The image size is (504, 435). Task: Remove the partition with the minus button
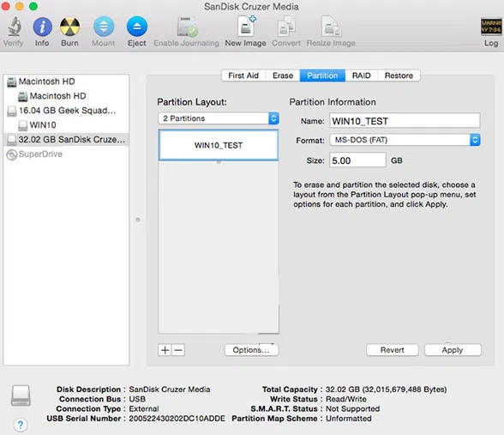(x=178, y=350)
